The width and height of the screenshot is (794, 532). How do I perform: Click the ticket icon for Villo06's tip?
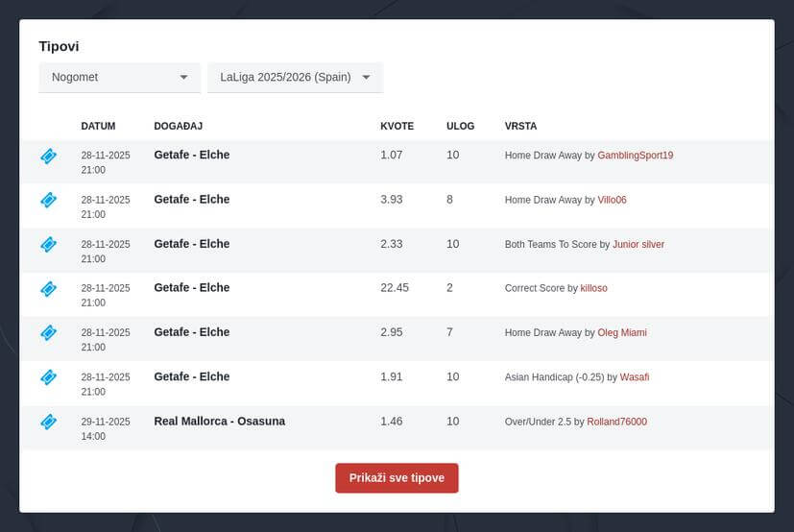pyautogui.click(x=48, y=200)
